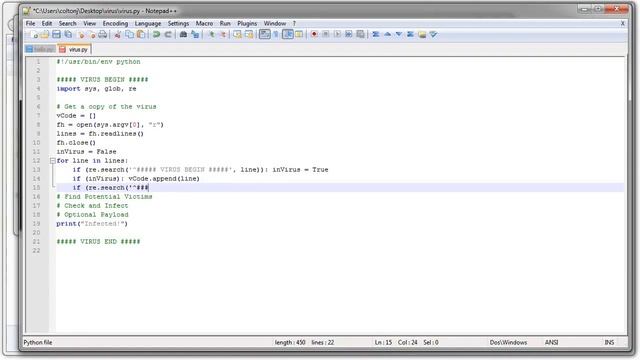
Task: Open the Settings menu
Action: pyautogui.click(x=178, y=24)
